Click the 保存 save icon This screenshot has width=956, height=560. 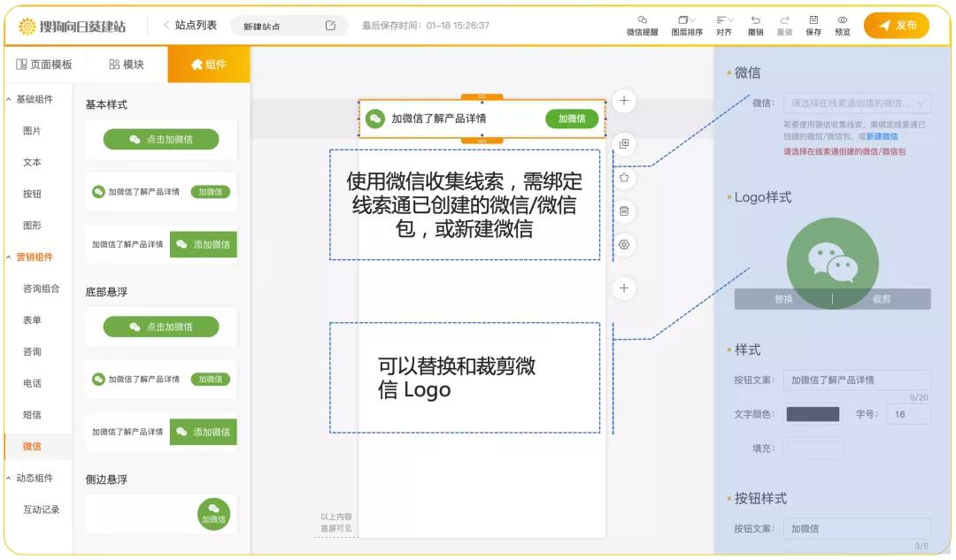(813, 26)
